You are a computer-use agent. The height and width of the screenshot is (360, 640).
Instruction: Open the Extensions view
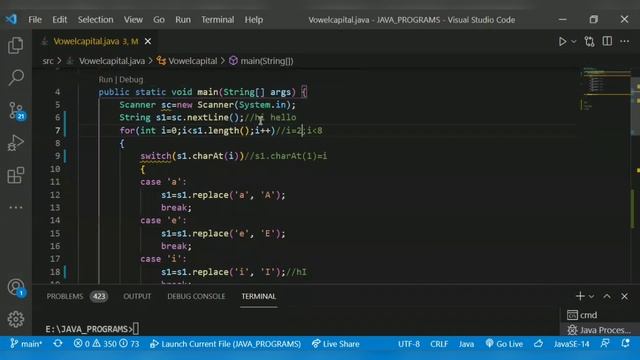pyautogui.click(x=16, y=175)
